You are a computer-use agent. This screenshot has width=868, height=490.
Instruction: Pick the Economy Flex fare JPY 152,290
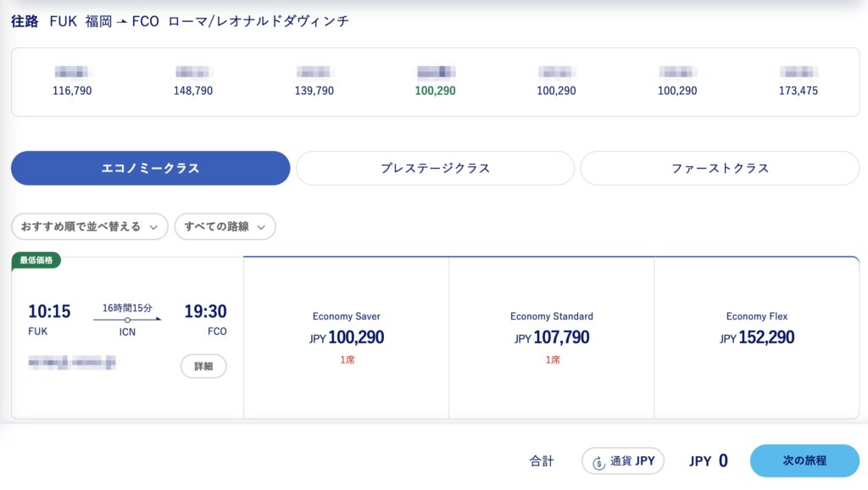pos(756,337)
